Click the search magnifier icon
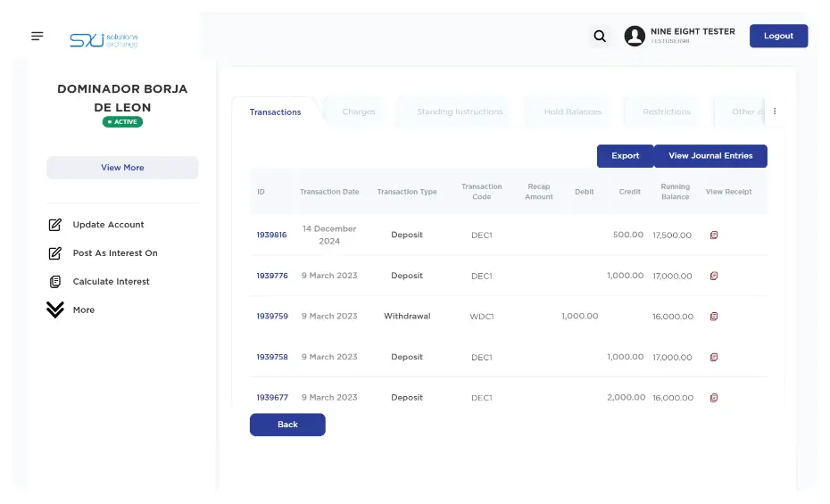 pos(600,37)
